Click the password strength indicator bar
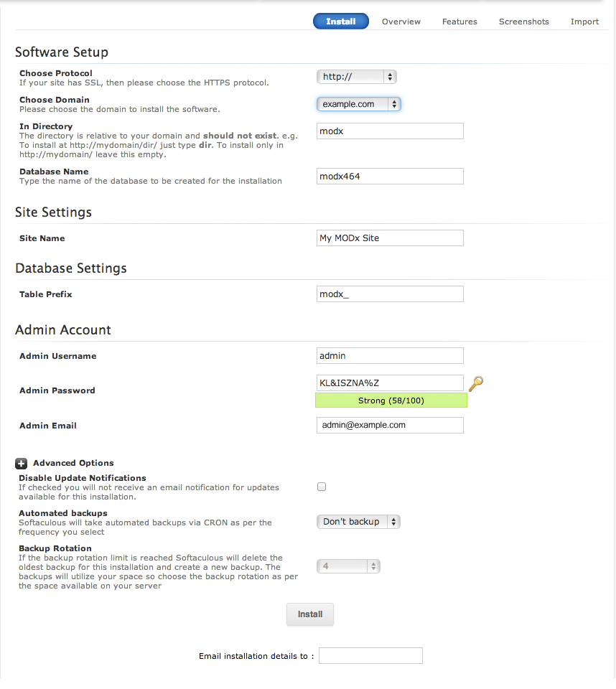Image resolution: width=616 pixels, height=689 pixels. pyautogui.click(x=391, y=400)
